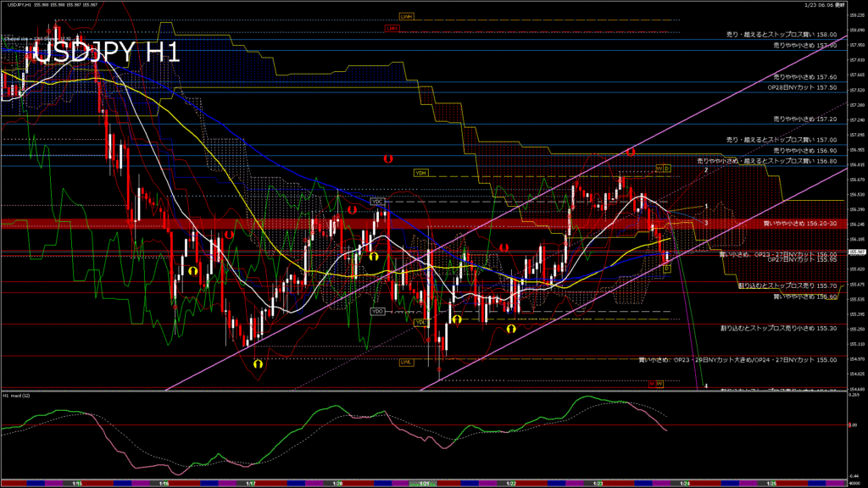The image size is (868, 488).
Task: Click the H1 macd (12) indicator label
Action: [x=19, y=396]
